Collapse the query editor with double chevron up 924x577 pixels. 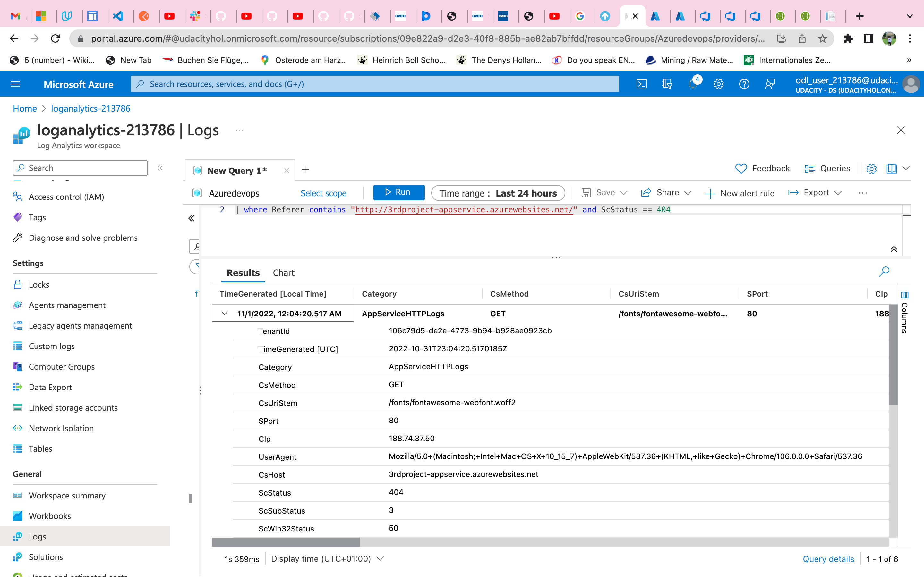click(894, 249)
